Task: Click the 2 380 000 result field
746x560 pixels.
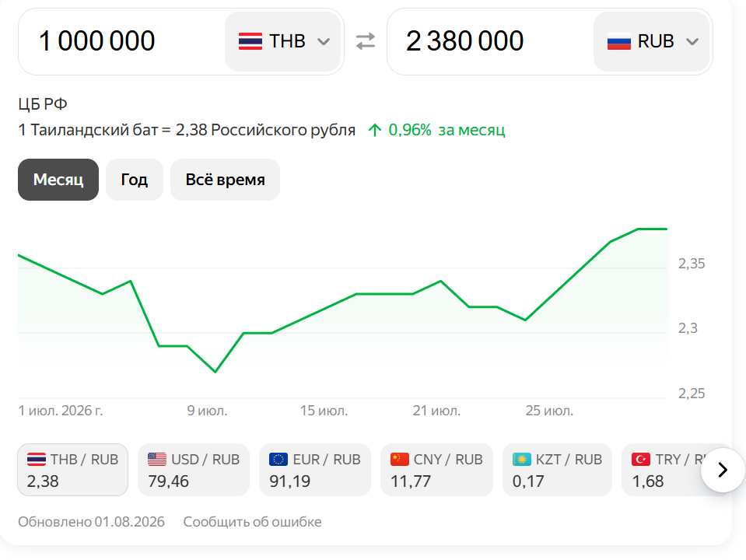Action: tap(491, 41)
